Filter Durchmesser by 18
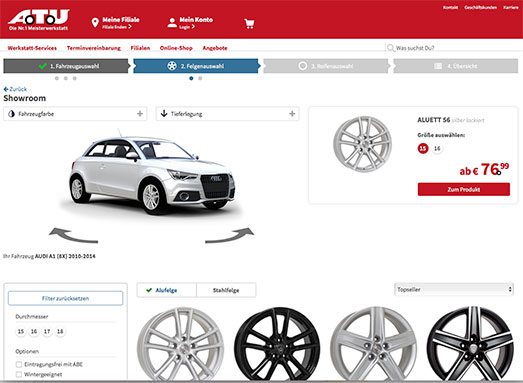This screenshot has height=383, width=523. pos(60,332)
